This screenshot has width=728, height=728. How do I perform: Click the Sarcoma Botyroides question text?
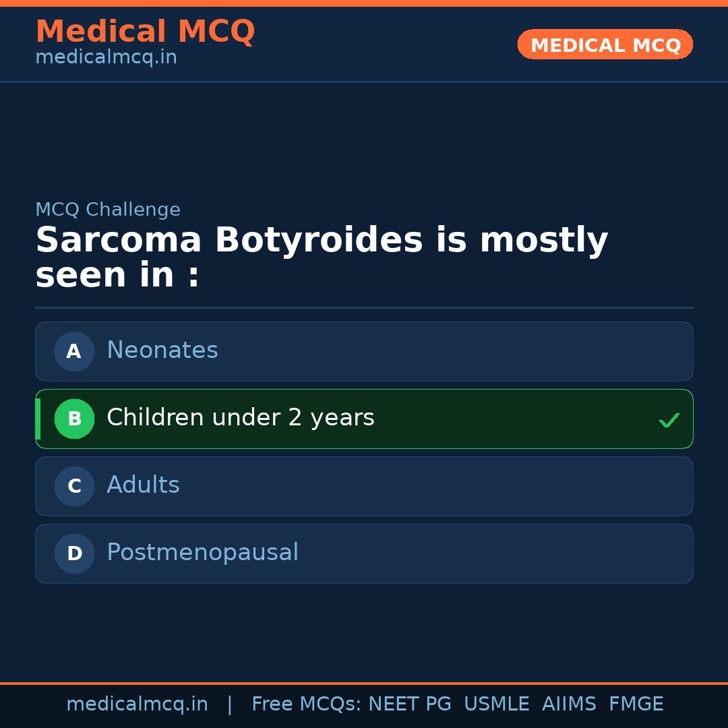322,258
